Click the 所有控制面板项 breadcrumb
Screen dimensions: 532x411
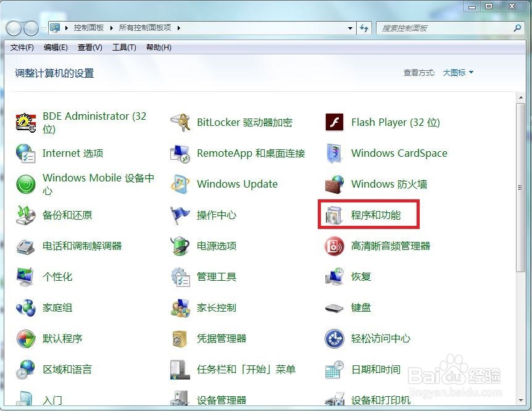pos(145,28)
